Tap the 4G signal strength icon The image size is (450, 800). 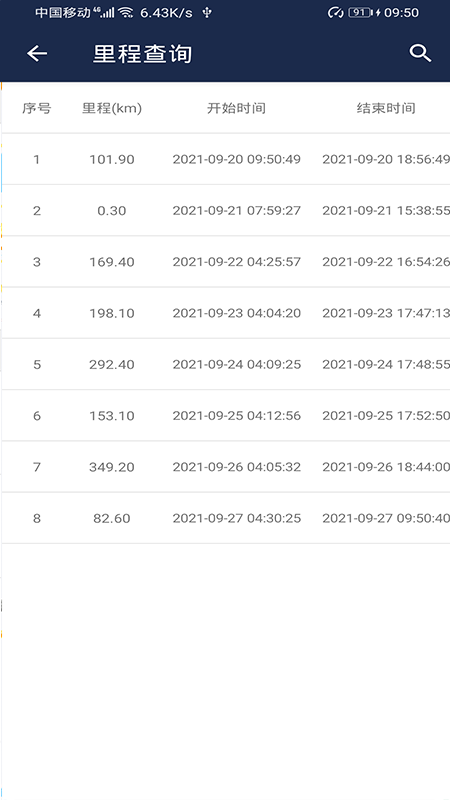click(x=105, y=13)
